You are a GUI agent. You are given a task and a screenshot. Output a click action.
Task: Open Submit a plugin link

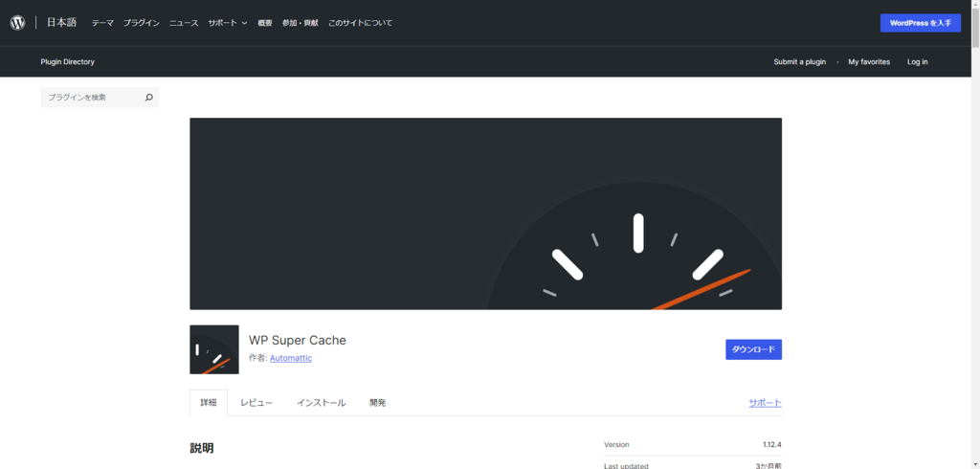point(799,62)
